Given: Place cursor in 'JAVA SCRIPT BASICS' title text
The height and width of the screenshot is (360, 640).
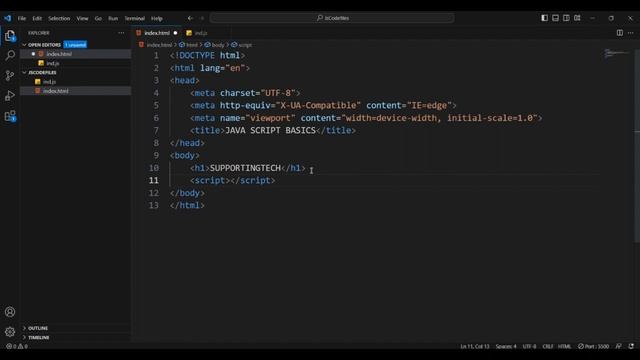Looking at the screenshot, I should point(270,130).
